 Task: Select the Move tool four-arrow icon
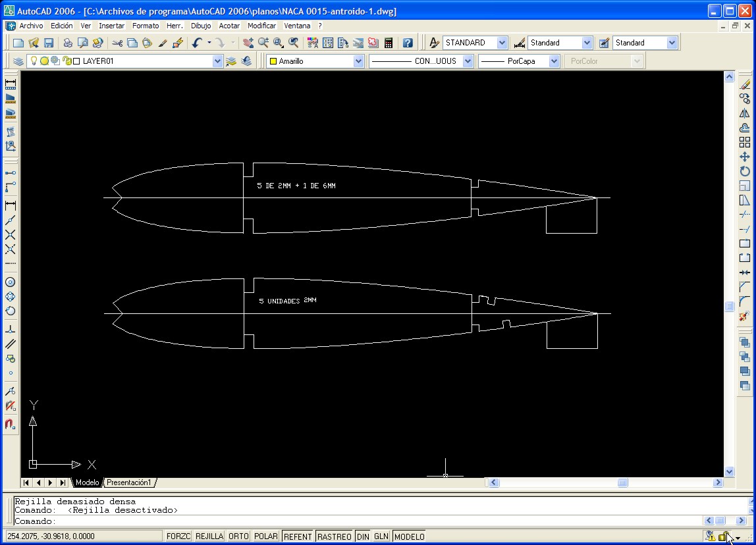[x=745, y=157]
